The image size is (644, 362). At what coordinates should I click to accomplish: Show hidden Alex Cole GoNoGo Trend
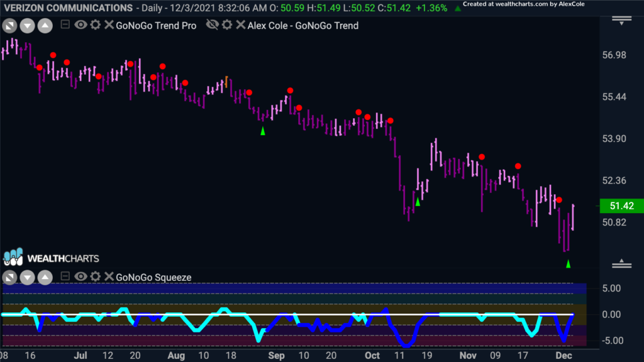(213, 25)
